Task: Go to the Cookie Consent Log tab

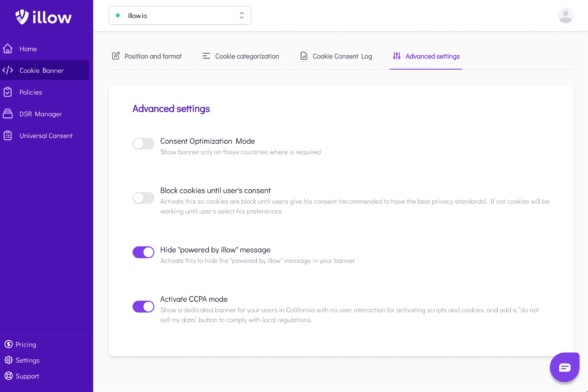Action: (x=336, y=56)
